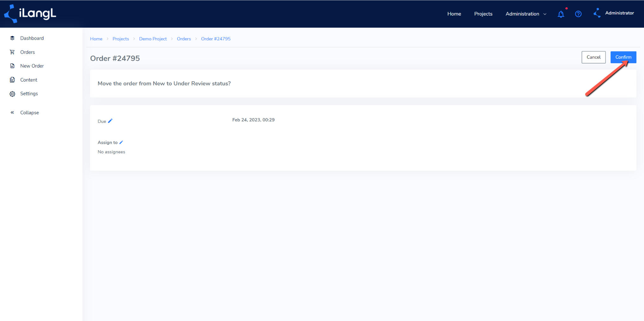Click the Administrator user name
Viewport: 644px width, 321px height.
pyautogui.click(x=620, y=13)
